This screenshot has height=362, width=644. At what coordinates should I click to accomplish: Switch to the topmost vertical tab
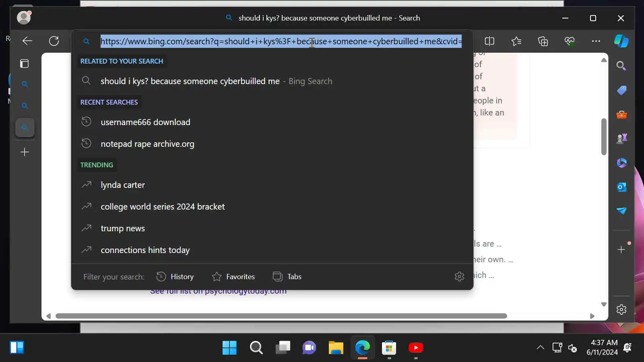(25, 84)
